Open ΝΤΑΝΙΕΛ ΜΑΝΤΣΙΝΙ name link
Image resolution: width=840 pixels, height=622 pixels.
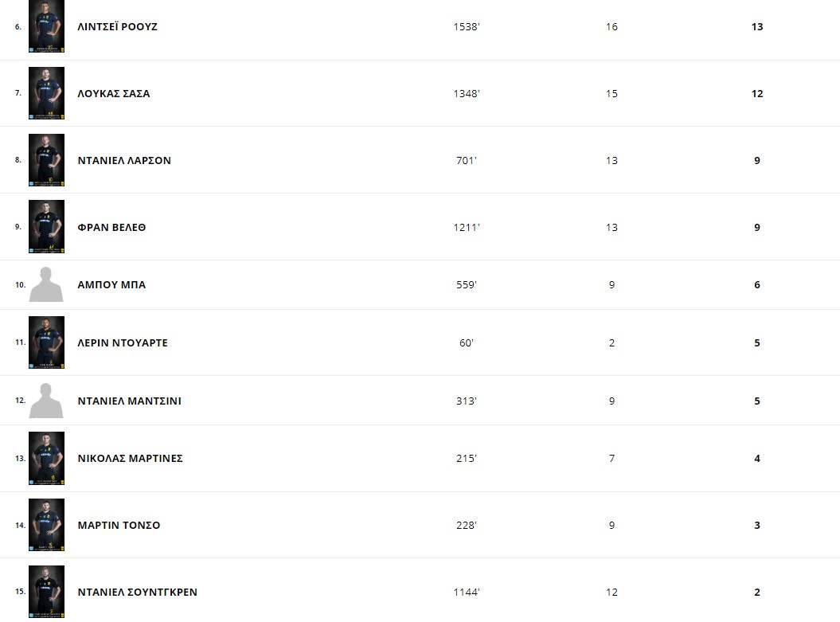[130, 401]
